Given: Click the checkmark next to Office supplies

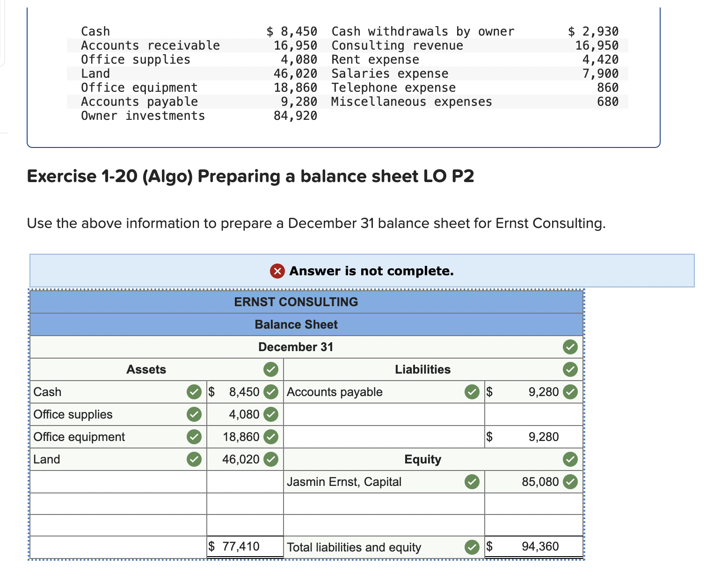Looking at the screenshot, I should click(x=194, y=414).
